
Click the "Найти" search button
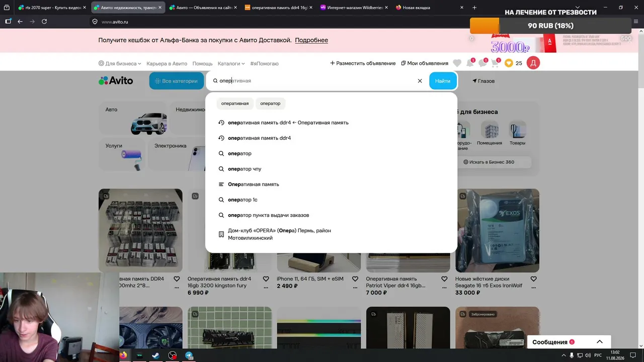pyautogui.click(x=443, y=81)
